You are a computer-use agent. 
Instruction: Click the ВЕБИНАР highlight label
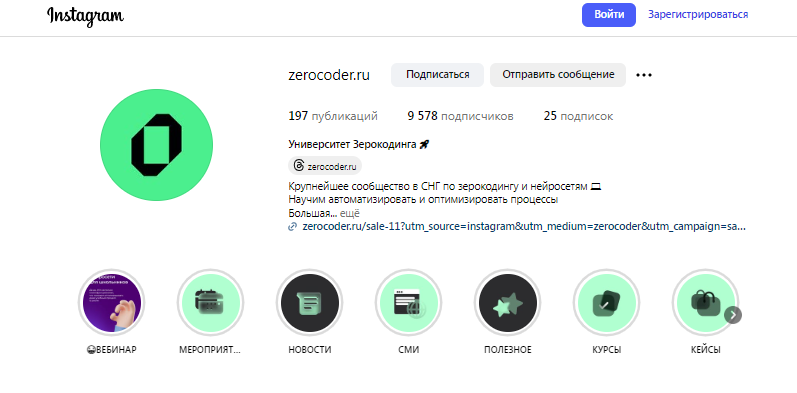pos(112,350)
